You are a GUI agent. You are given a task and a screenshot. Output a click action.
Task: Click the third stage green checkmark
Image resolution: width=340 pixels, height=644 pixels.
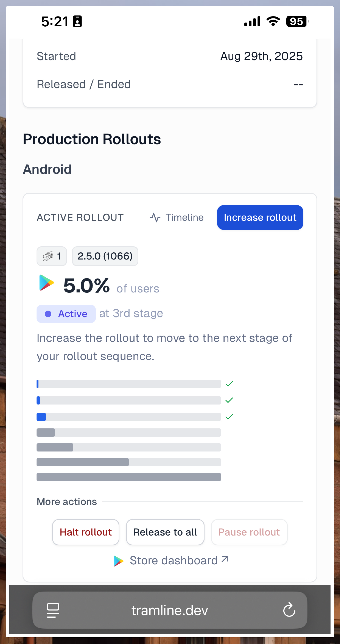(x=229, y=416)
